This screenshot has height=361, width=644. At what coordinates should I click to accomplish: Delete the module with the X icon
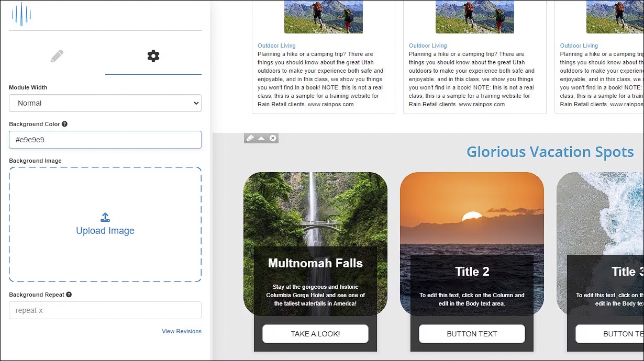[x=273, y=138]
